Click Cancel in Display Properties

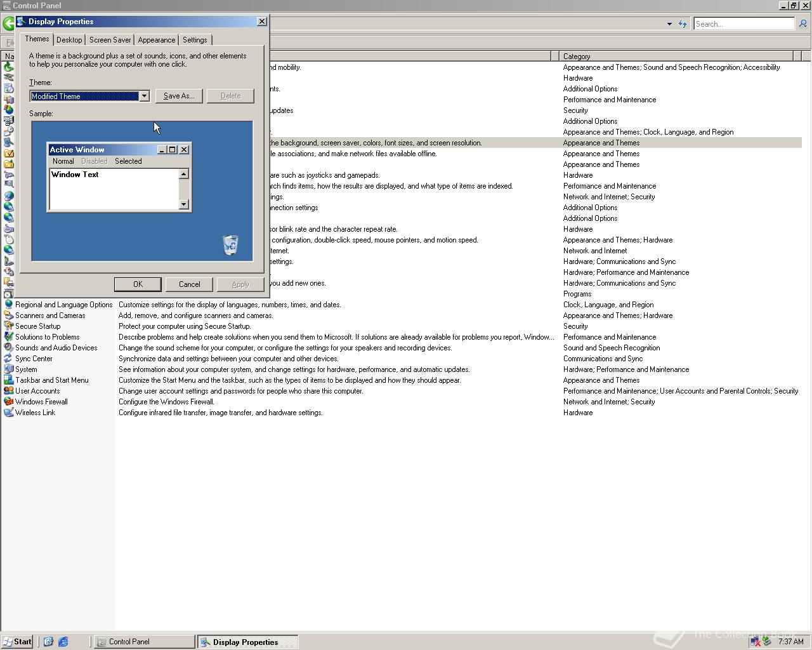click(x=189, y=284)
